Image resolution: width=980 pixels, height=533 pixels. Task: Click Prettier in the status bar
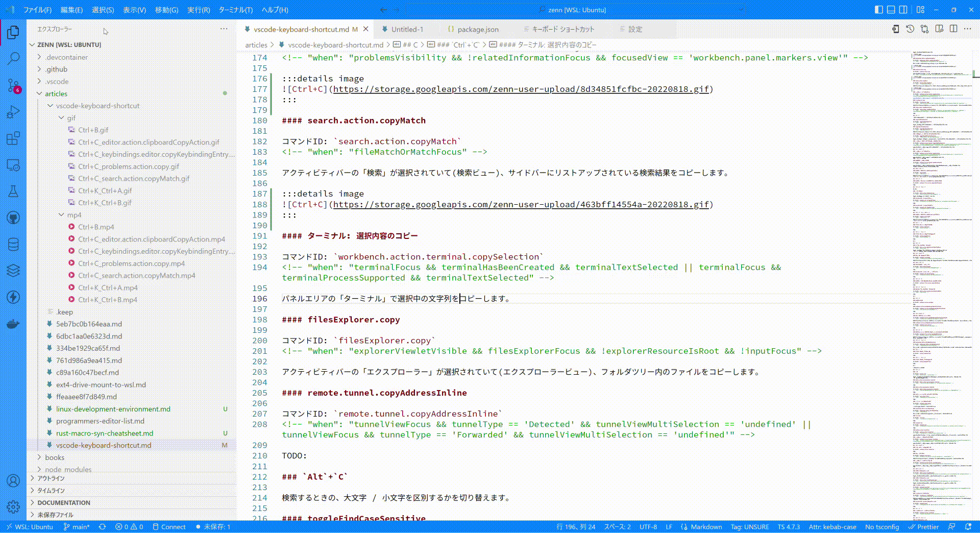point(924,527)
